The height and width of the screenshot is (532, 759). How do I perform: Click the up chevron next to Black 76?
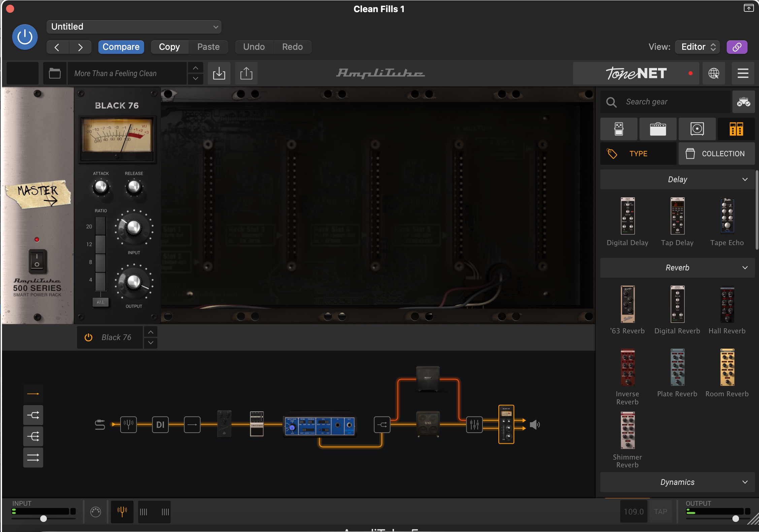[151, 332]
